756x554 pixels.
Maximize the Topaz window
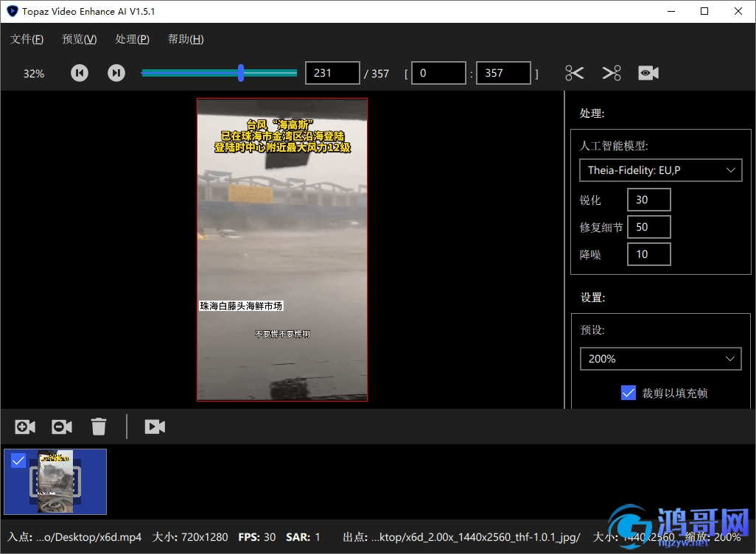[x=704, y=11]
